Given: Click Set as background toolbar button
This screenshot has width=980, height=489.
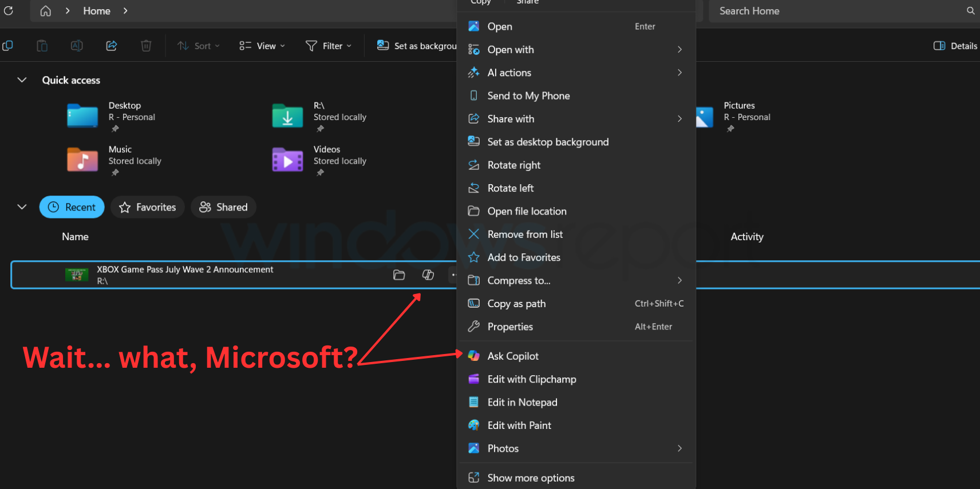Looking at the screenshot, I should pos(416,46).
